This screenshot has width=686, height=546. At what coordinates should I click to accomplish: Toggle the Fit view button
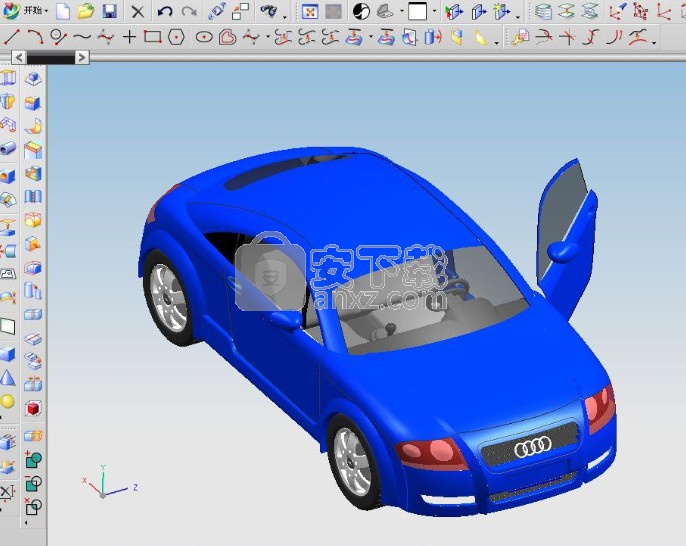310,12
